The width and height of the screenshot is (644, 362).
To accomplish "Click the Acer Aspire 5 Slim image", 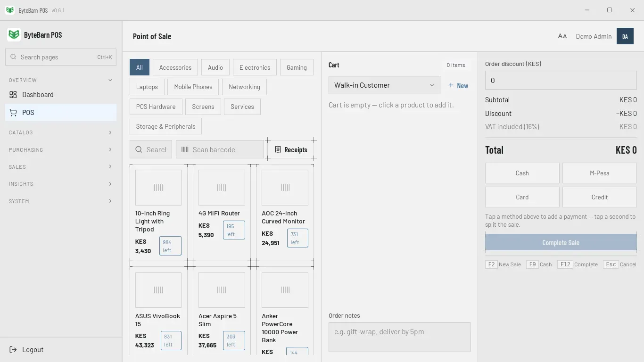I will tap(222, 290).
